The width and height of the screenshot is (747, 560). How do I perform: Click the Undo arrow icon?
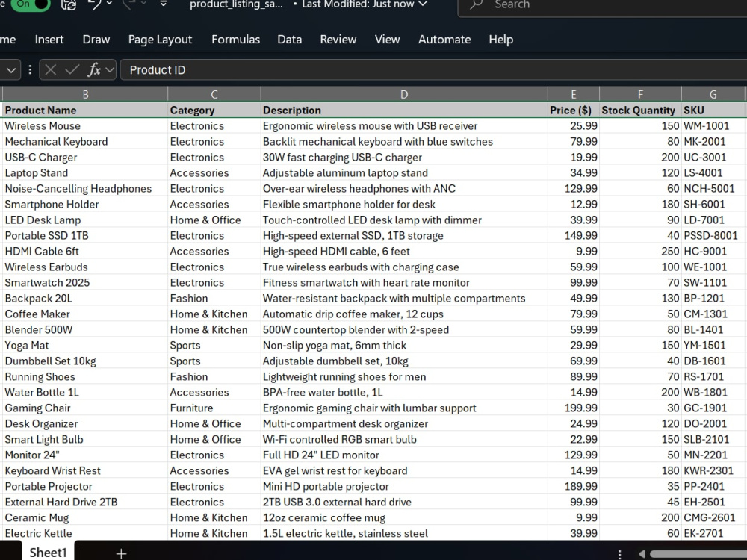click(95, 4)
